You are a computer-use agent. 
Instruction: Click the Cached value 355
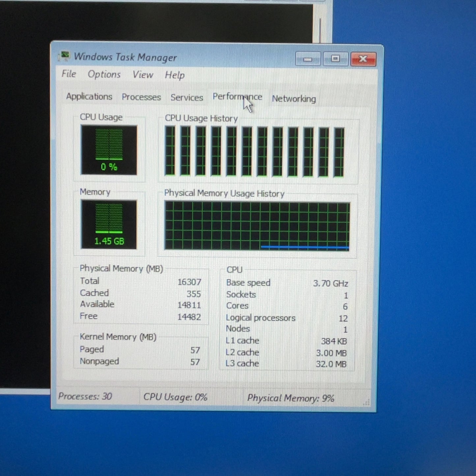click(194, 294)
